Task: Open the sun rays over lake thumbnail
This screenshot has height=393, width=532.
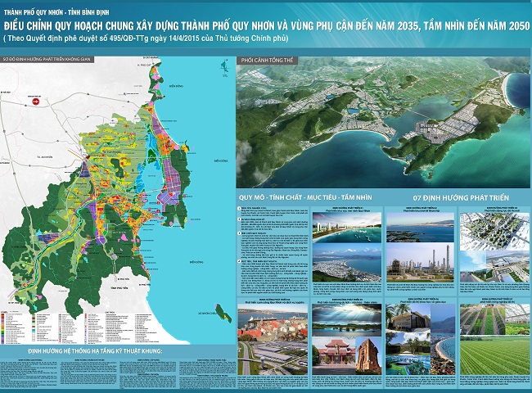Action: tap(347, 320)
